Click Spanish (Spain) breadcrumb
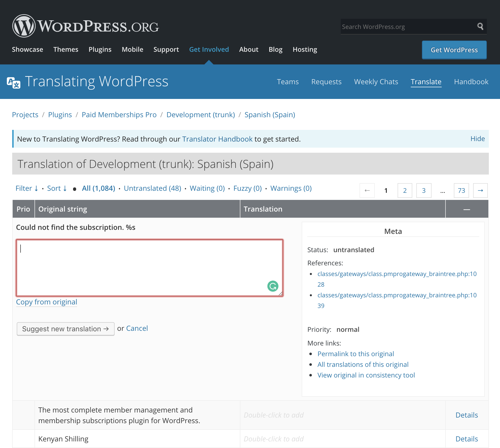Screen dimensions: 500x448 coord(270,115)
